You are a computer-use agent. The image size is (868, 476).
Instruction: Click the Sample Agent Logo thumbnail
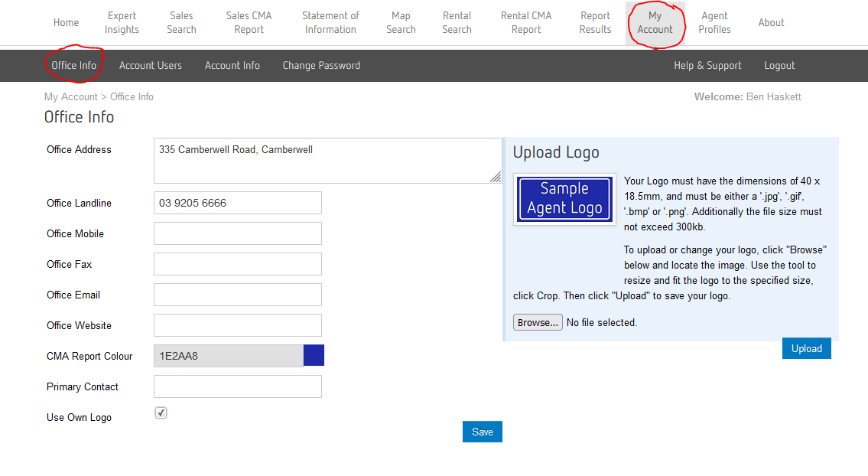[564, 198]
